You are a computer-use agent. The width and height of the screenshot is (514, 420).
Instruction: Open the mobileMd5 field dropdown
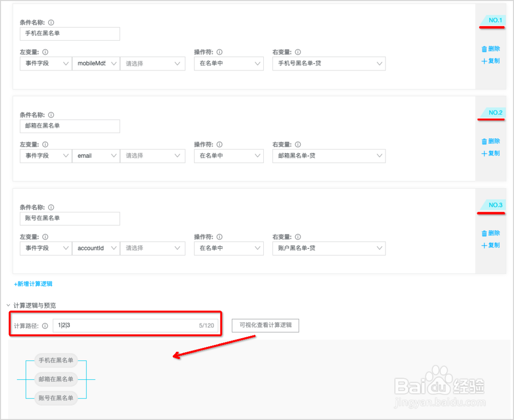(x=96, y=63)
